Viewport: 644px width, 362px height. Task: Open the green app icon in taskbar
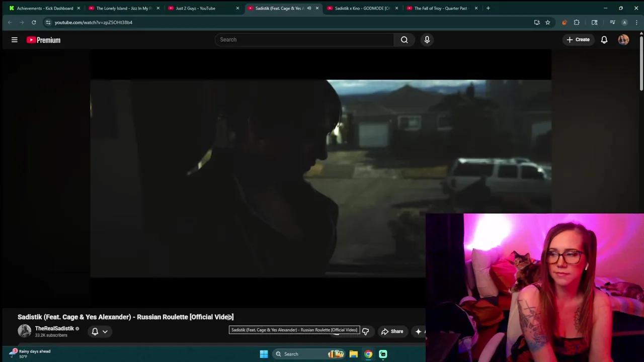click(x=383, y=354)
